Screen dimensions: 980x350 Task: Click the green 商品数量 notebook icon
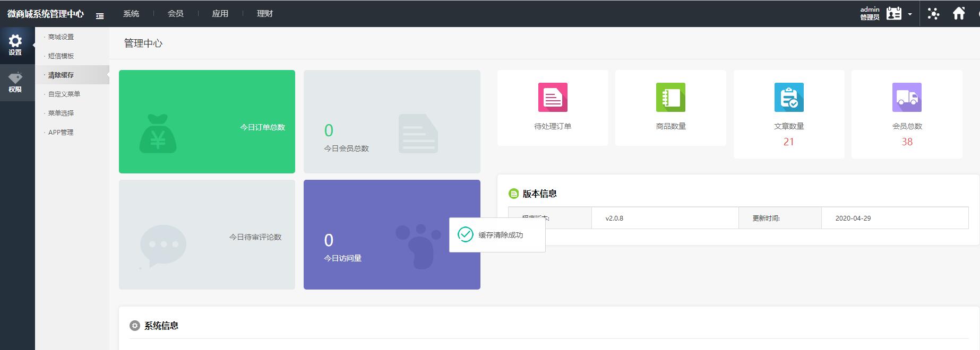pos(670,97)
